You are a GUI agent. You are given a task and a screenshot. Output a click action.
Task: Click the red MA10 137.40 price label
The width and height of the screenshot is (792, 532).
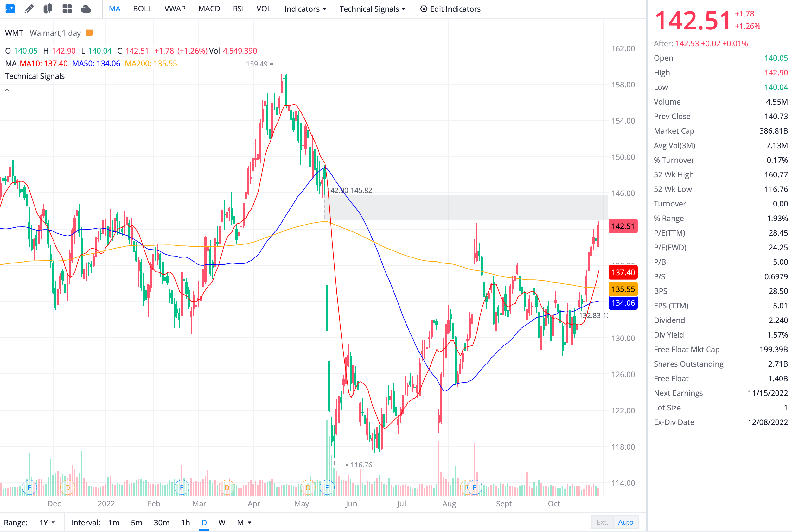623,272
